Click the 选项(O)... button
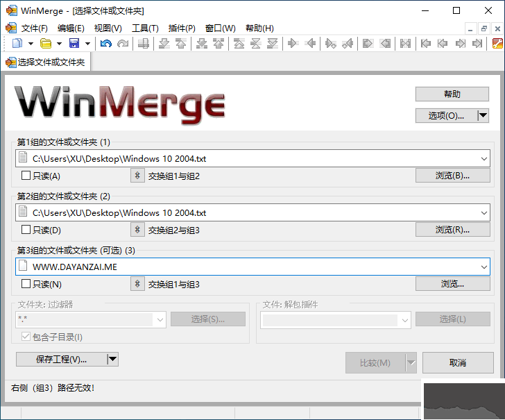The width and height of the screenshot is (505, 420). 447,115
